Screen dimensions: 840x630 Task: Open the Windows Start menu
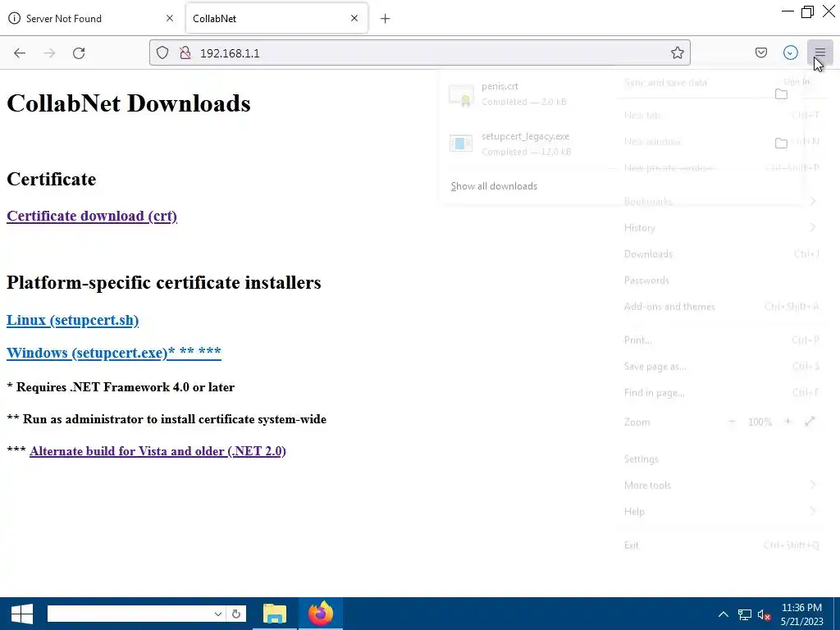[22, 614]
